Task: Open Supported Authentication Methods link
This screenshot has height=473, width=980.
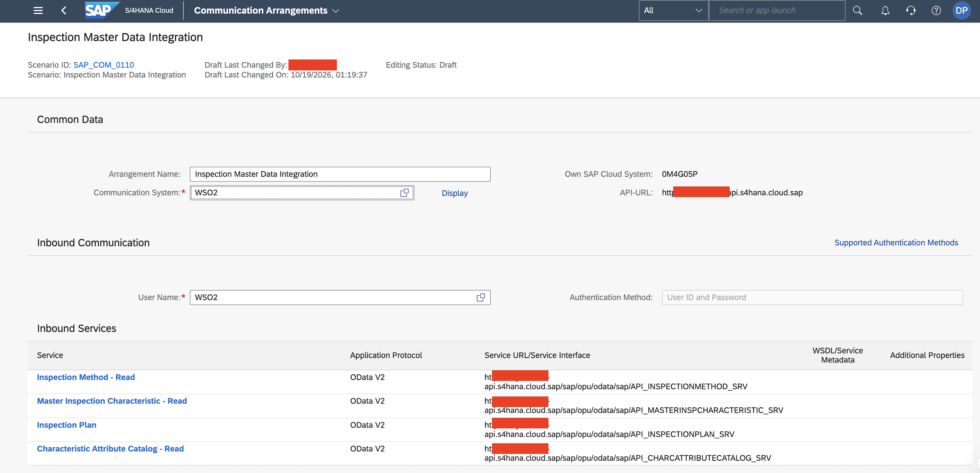Action: pyautogui.click(x=896, y=243)
